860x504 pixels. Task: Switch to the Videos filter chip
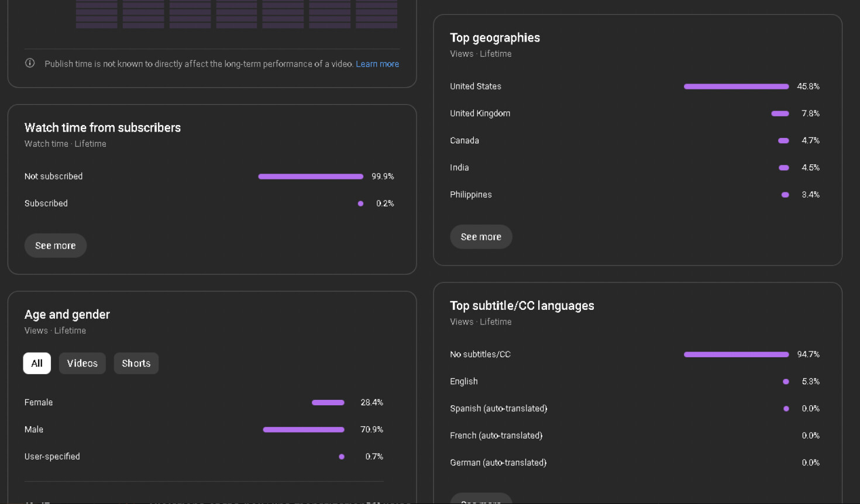coord(82,363)
